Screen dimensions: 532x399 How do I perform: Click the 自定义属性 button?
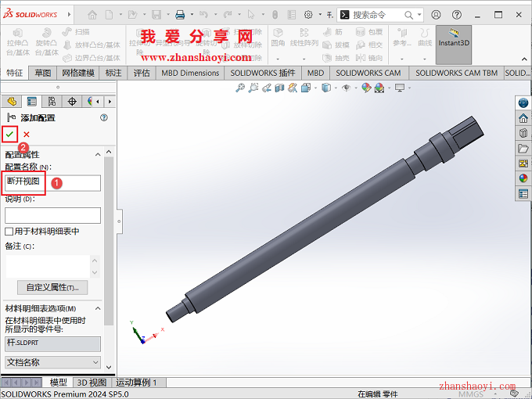pyautogui.click(x=52, y=287)
